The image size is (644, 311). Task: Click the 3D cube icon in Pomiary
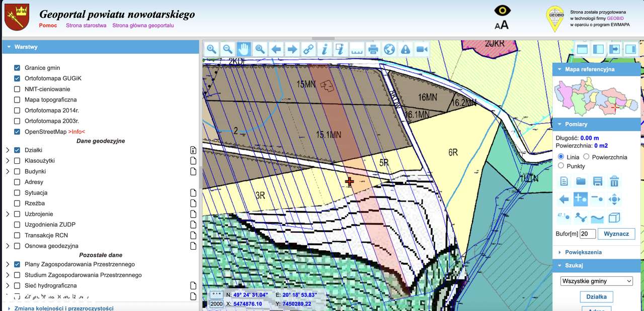(614, 218)
